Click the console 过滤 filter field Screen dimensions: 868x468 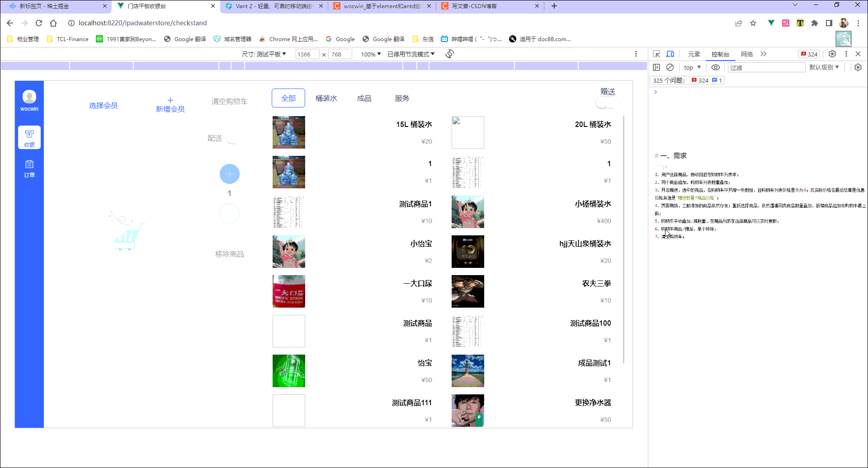coord(766,67)
